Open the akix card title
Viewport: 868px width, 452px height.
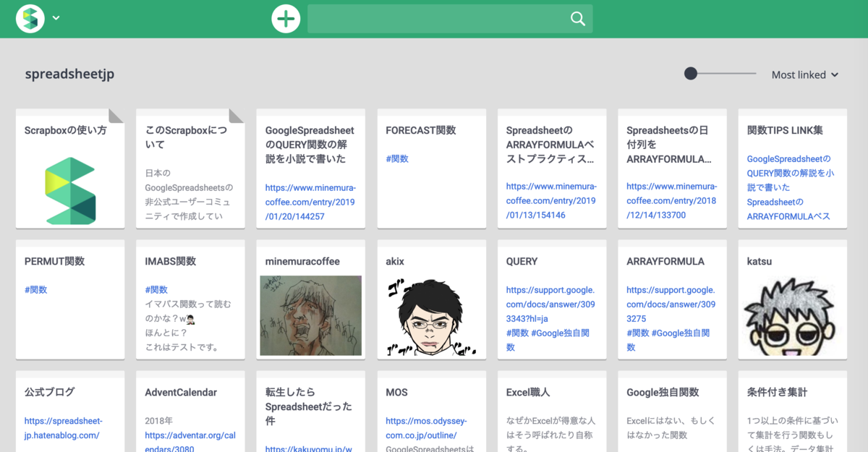point(396,261)
